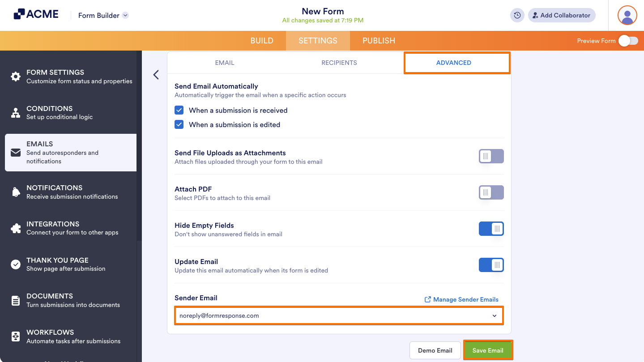Click the Notifications bell icon

[x=16, y=192]
